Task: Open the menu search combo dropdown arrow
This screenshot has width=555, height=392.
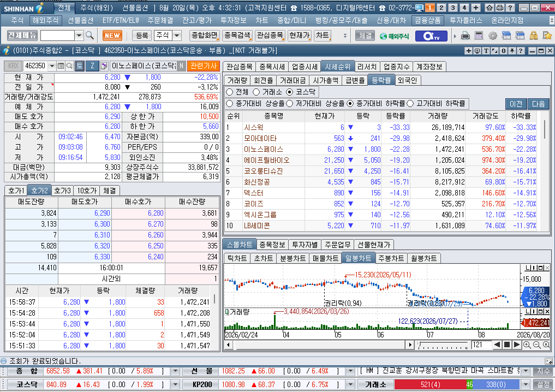Action: click(79, 35)
